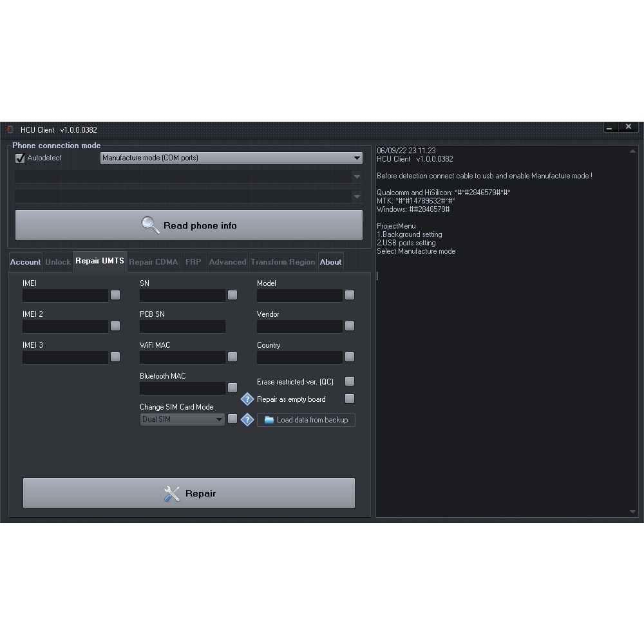This screenshot has width=644, height=644.
Task: Open the Transform Region tab
Action: tap(283, 262)
